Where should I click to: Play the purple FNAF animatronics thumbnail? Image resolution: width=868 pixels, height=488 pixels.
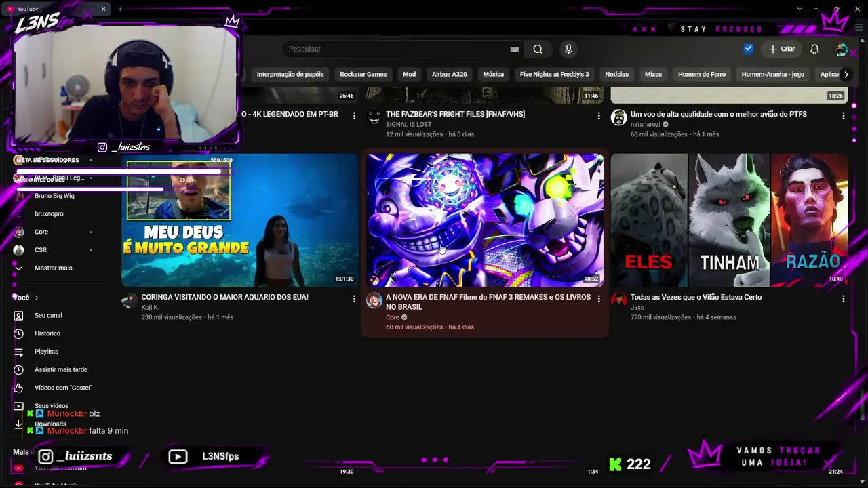click(485, 220)
